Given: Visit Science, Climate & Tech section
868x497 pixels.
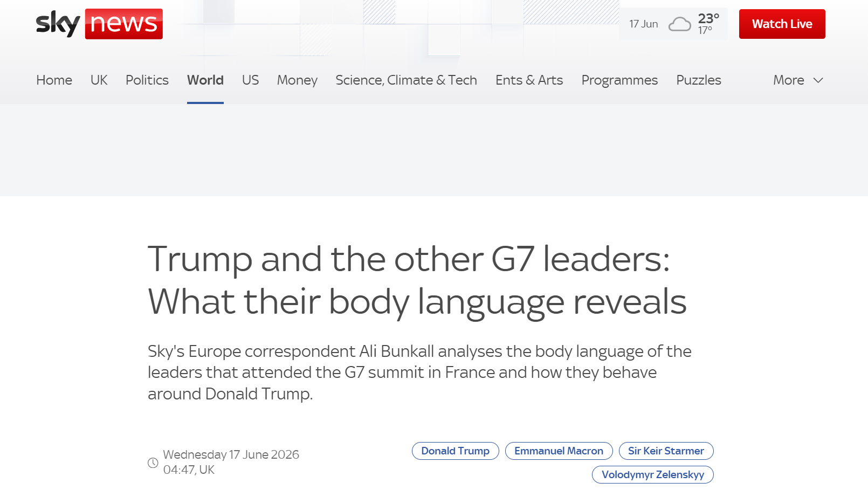Looking at the screenshot, I should [407, 80].
